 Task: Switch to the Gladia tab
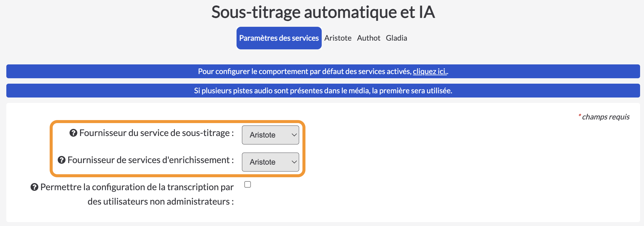pos(396,38)
